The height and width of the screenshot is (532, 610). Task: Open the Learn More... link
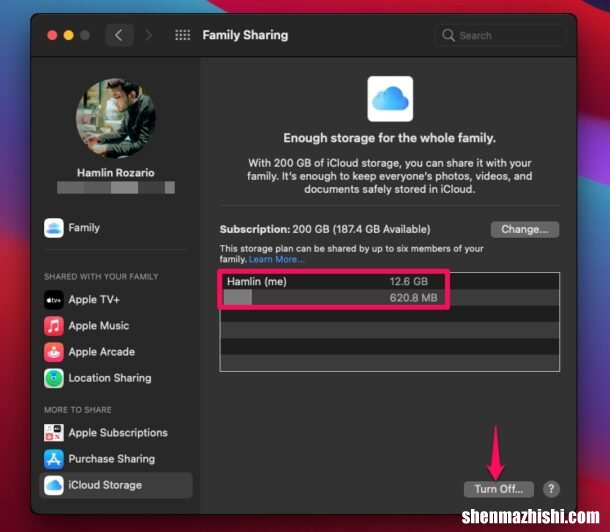tap(277, 259)
